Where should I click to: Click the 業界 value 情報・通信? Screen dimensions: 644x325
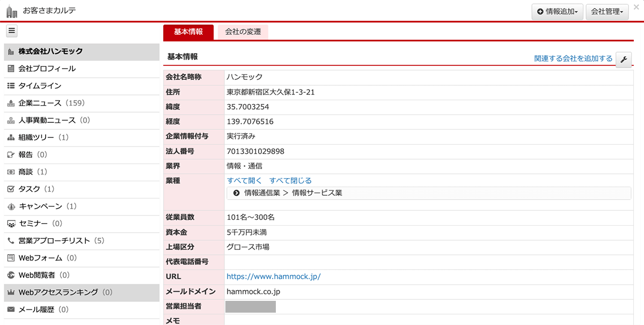tap(244, 166)
